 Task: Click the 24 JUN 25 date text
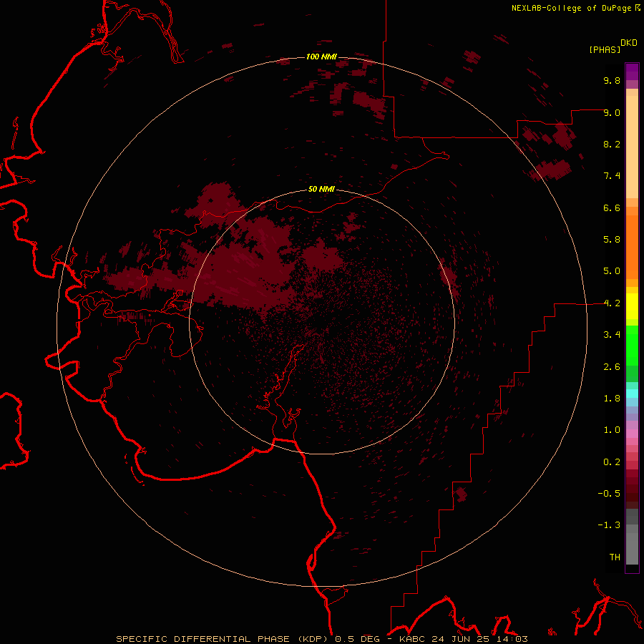coord(460,639)
